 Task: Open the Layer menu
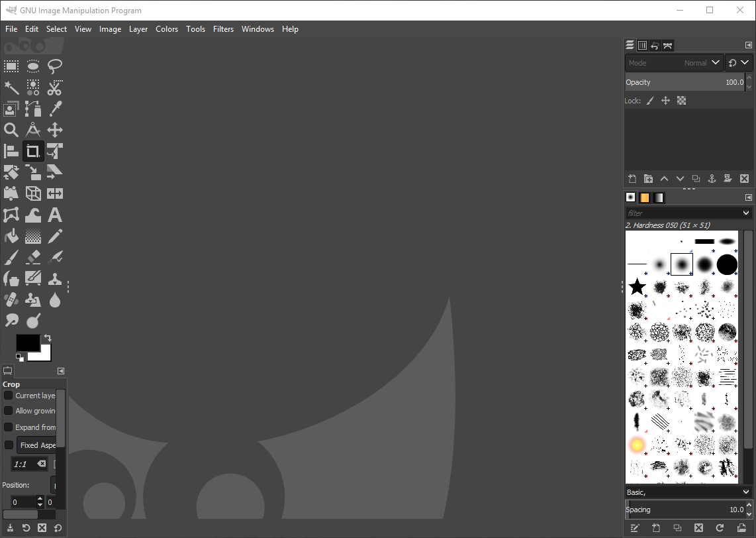point(138,29)
